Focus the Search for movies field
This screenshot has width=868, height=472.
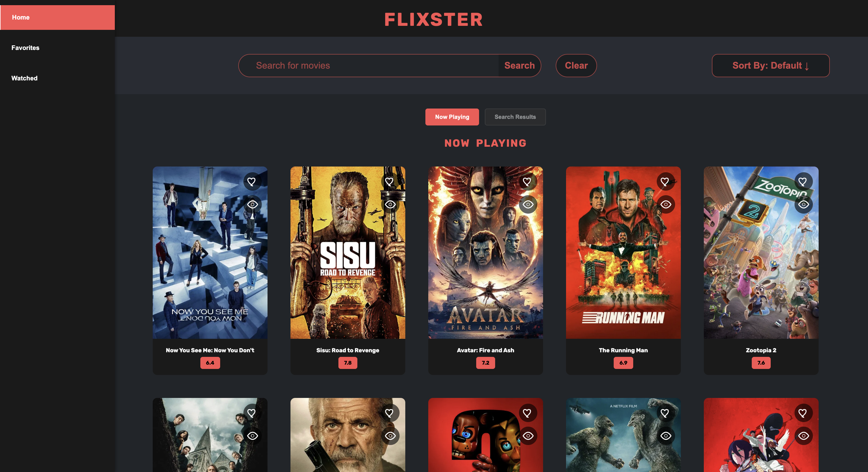368,65
